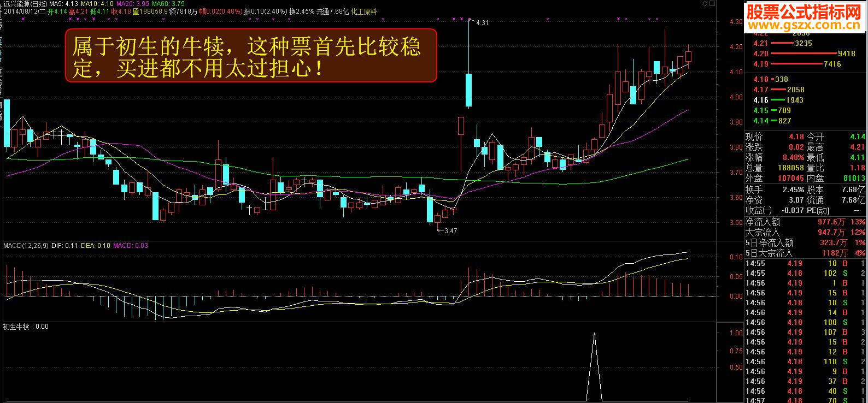Click the white signal spike in 初生牛犊 panel

(x=594, y=366)
